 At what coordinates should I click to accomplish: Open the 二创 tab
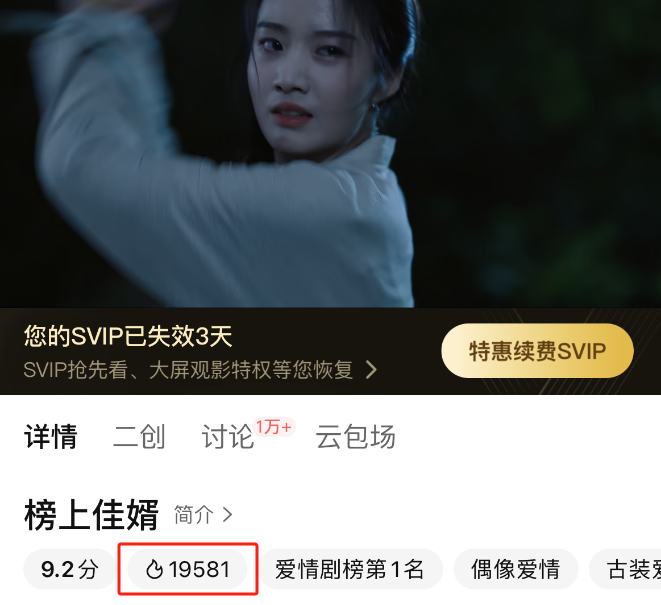pos(139,437)
